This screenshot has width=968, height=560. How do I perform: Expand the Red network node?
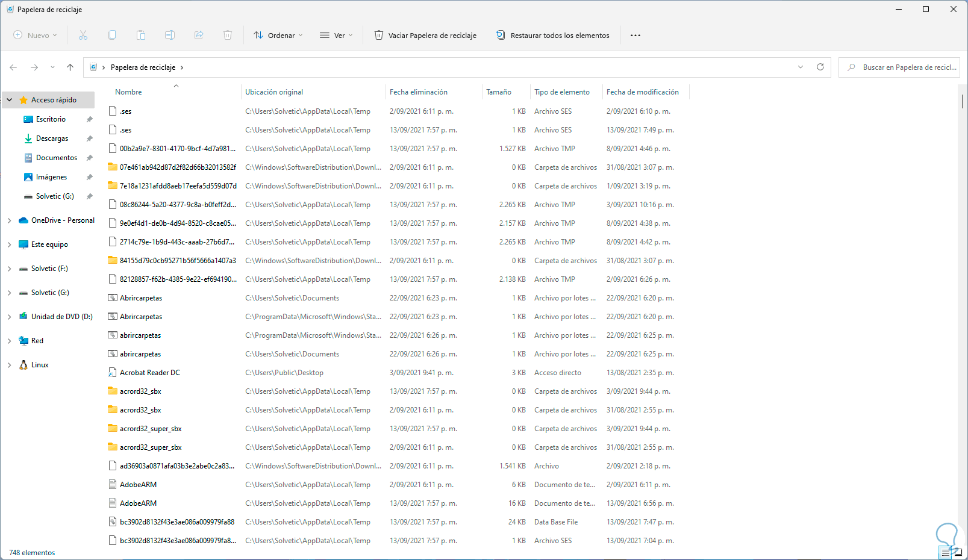[10, 341]
